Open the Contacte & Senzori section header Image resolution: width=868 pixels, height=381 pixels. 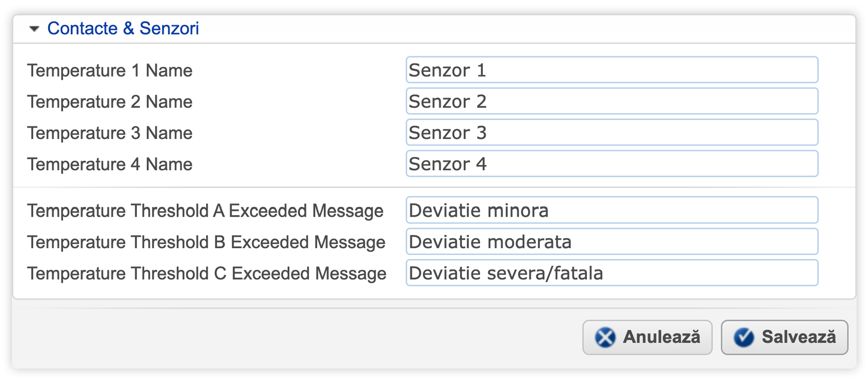[x=123, y=29]
